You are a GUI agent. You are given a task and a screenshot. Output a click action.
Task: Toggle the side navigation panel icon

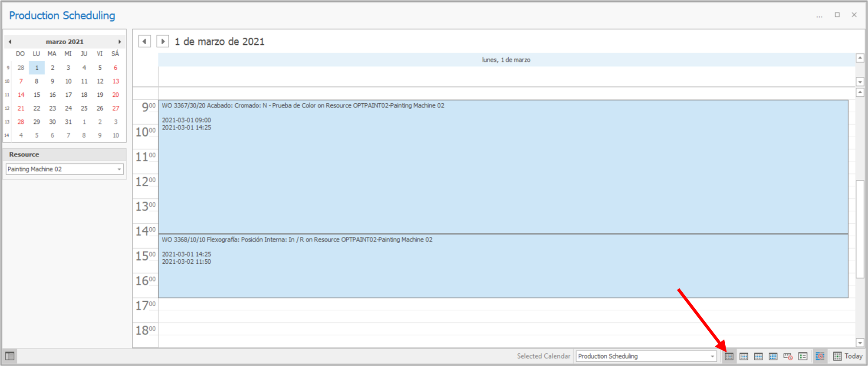[x=10, y=356]
